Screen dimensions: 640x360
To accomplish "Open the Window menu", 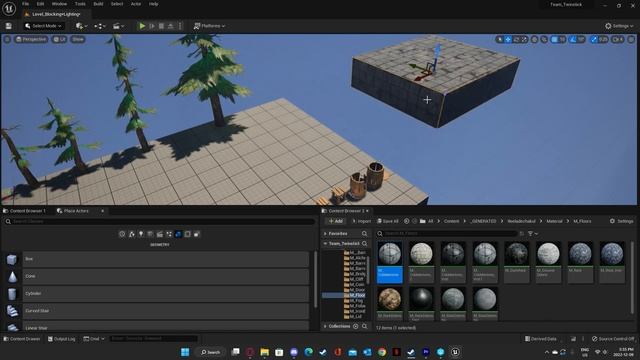I will pyautogui.click(x=60, y=4).
